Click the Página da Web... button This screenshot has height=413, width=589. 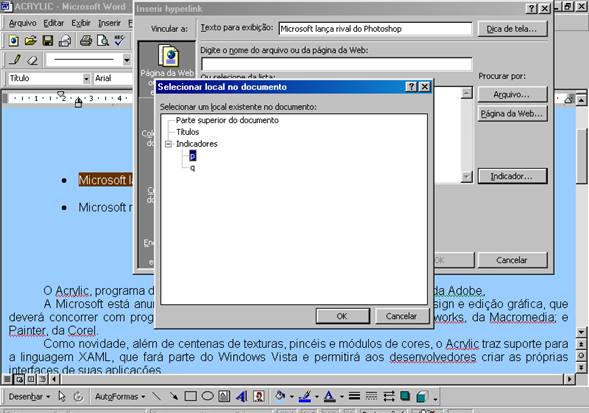[512, 113]
